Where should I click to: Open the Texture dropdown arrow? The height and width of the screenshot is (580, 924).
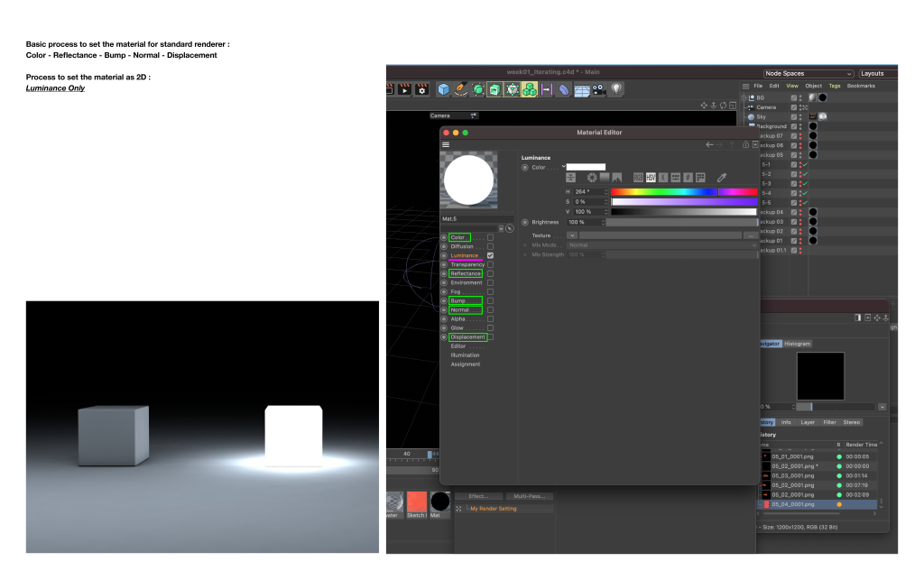[572, 235]
